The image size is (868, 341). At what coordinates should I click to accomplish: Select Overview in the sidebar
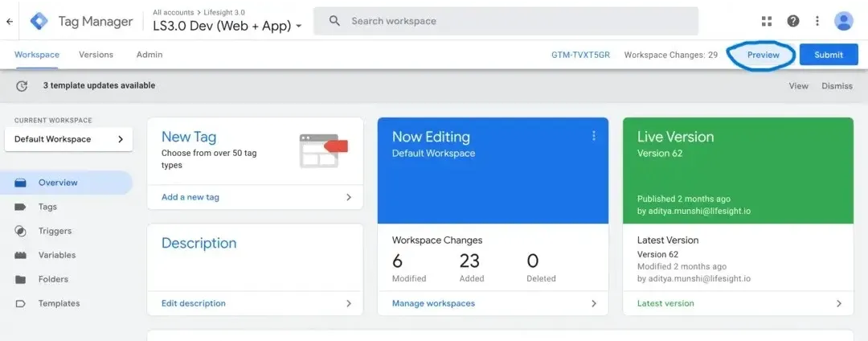click(x=66, y=183)
